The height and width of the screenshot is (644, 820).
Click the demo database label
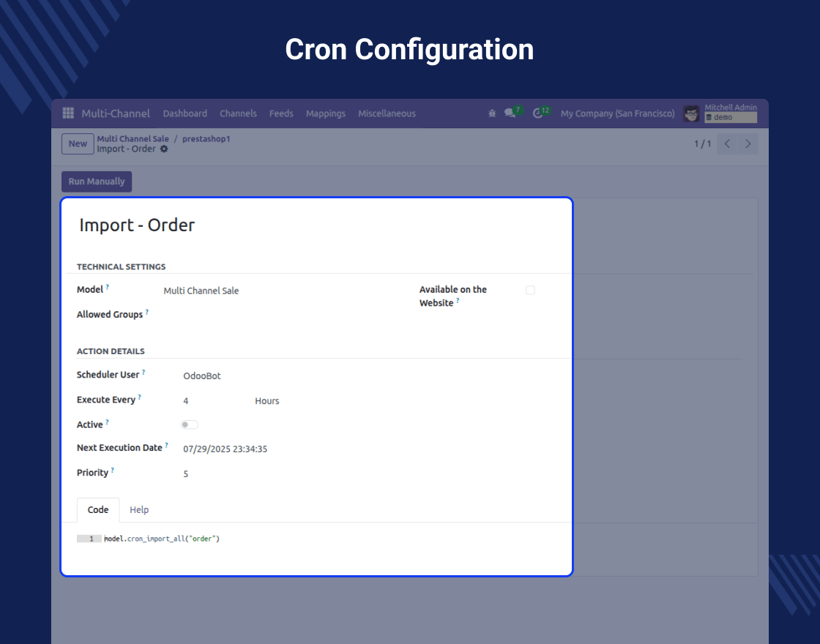pyautogui.click(x=731, y=118)
